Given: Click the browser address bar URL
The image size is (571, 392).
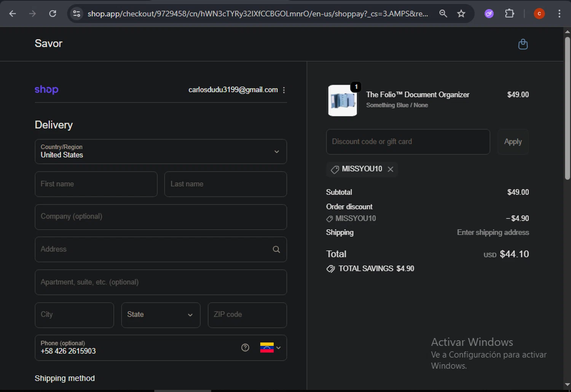Looking at the screenshot, I should point(258,14).
